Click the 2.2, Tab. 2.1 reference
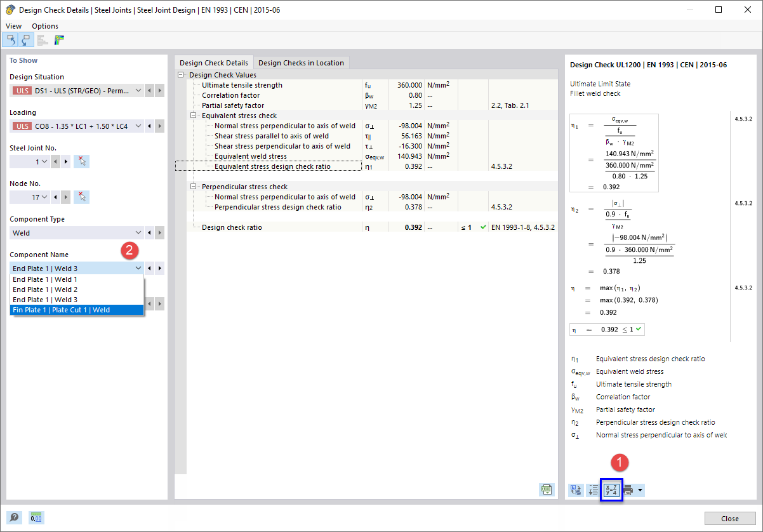The height and width of the screenshot is (532, 763). pos(510,105)
